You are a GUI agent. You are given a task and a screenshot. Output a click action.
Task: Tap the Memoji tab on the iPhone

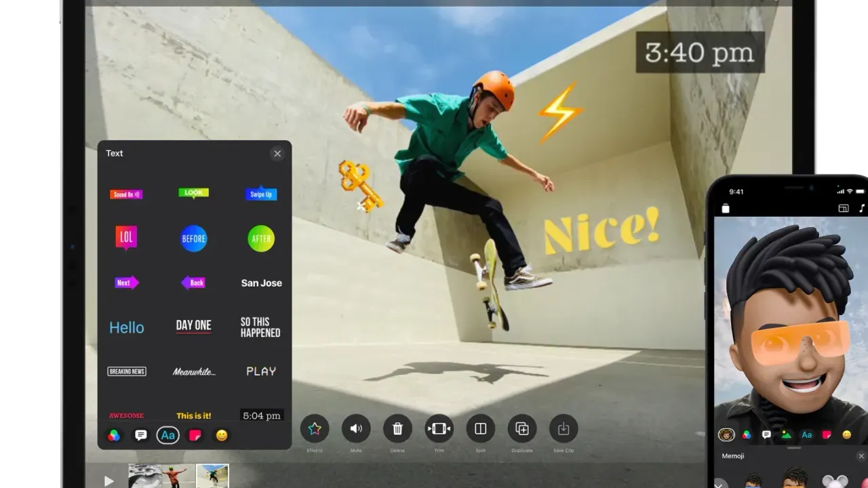point(726,434)
